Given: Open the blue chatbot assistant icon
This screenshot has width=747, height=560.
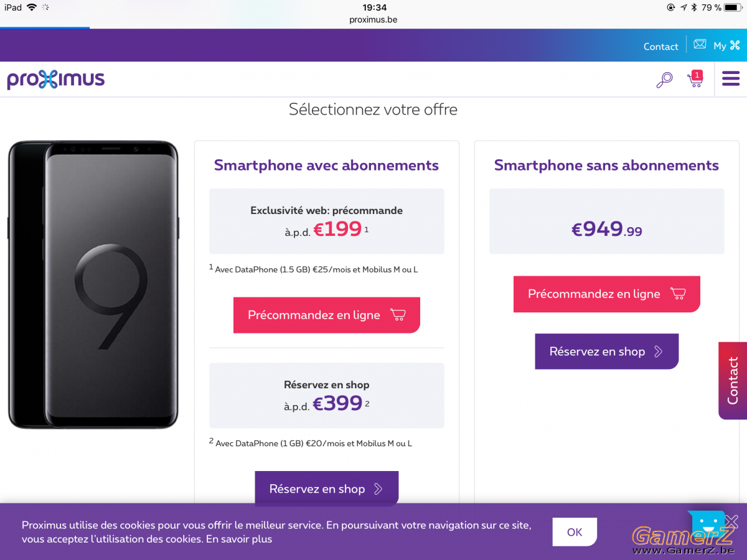Looking at the screenshot, I should pyautogui.click(x=706, y=523).
